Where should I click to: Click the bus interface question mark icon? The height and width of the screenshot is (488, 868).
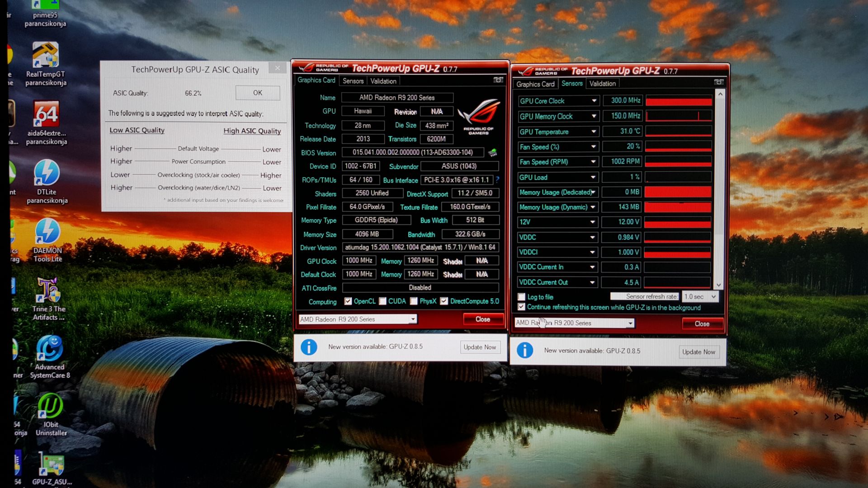pos(497,180)
